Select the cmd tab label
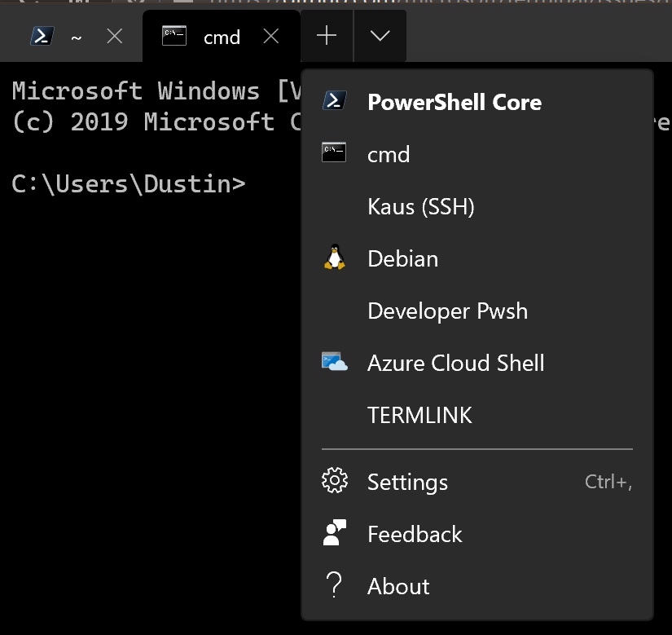This screenshot has width=672, height=635. click(222, 37)
